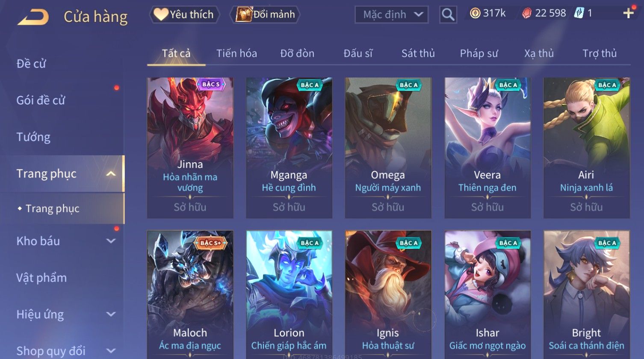Open the Mặc định sort dropdown
Viewport: 644px width, 359px height.
pyautogui.click(x=391, y=15)
